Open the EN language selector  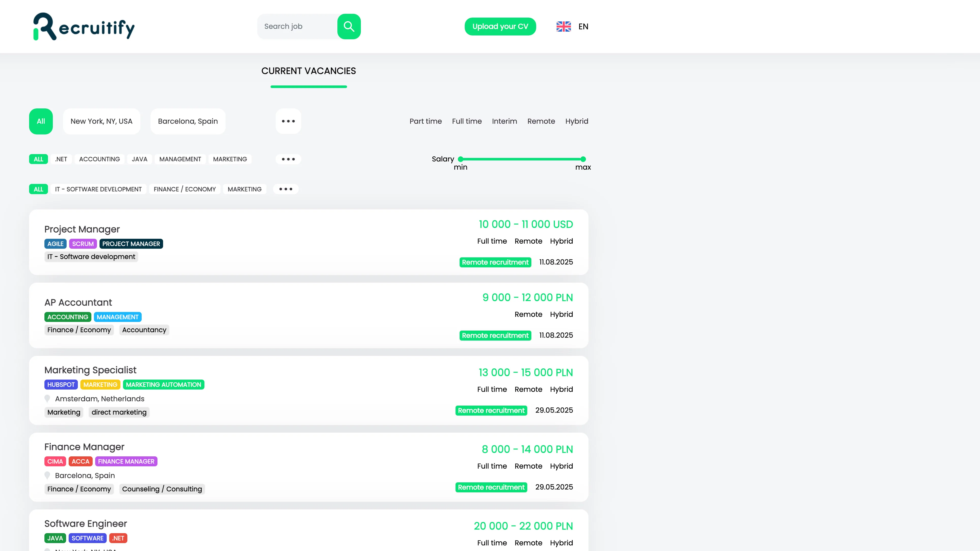[583, 26]
